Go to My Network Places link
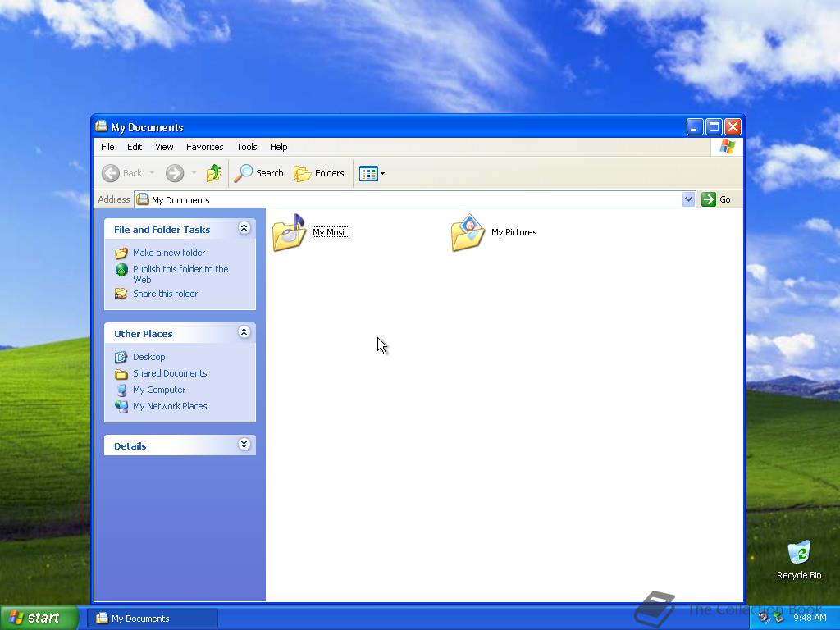This screenshot has height=630, width=840. 170,406
